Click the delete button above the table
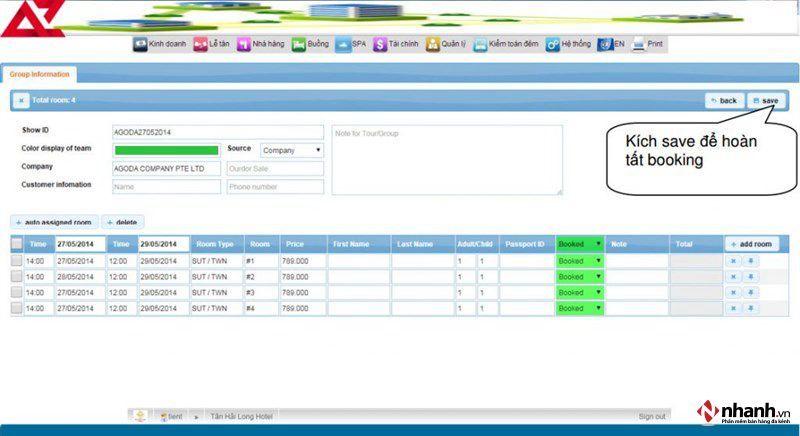 (x=122, y=222)
